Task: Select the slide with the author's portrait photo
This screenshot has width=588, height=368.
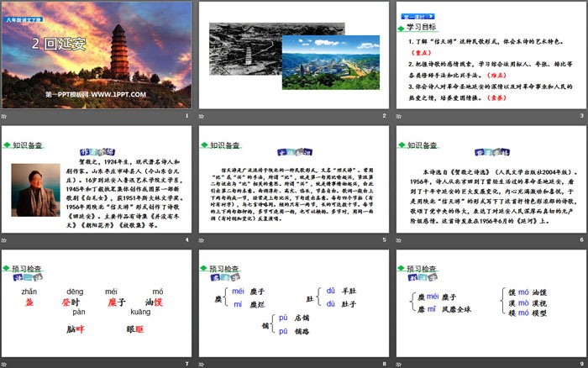Action: (97, 179)
